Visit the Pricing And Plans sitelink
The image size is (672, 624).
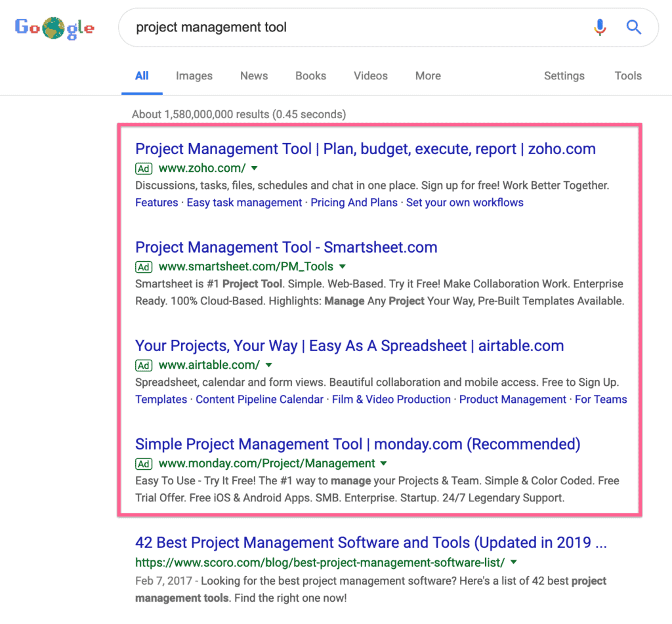pyautogui.click(x=354, y=203)
